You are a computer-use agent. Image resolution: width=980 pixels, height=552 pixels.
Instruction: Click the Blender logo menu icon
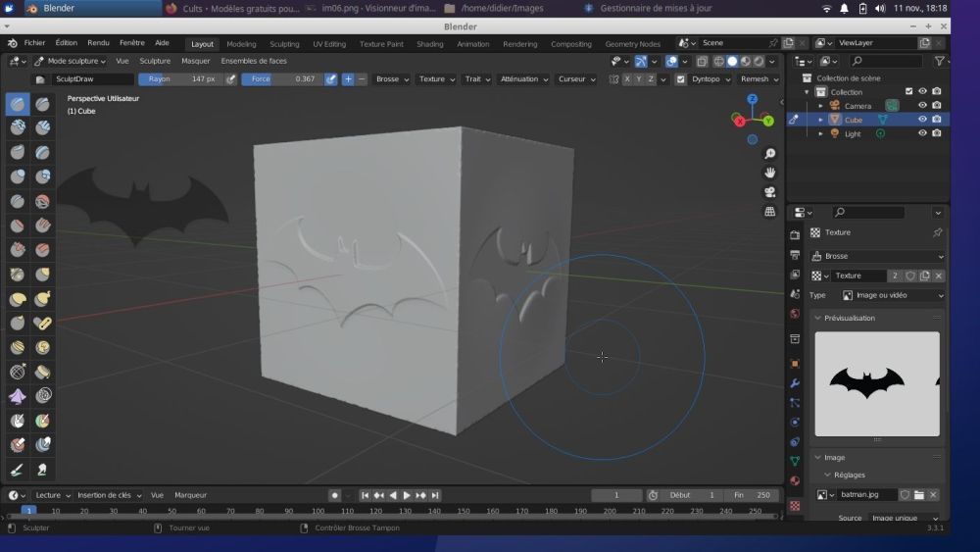point(13,43)
